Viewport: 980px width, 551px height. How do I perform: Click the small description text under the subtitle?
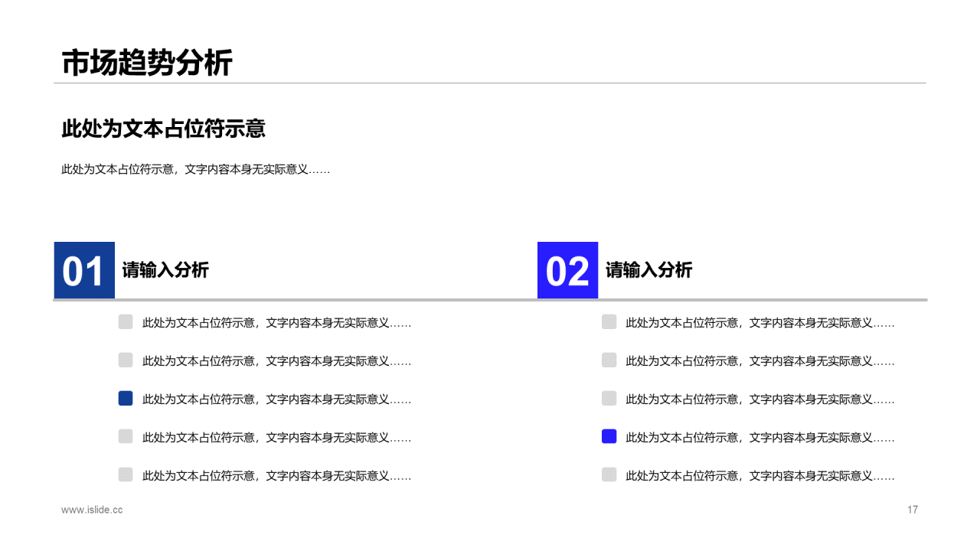coord(195,170)
